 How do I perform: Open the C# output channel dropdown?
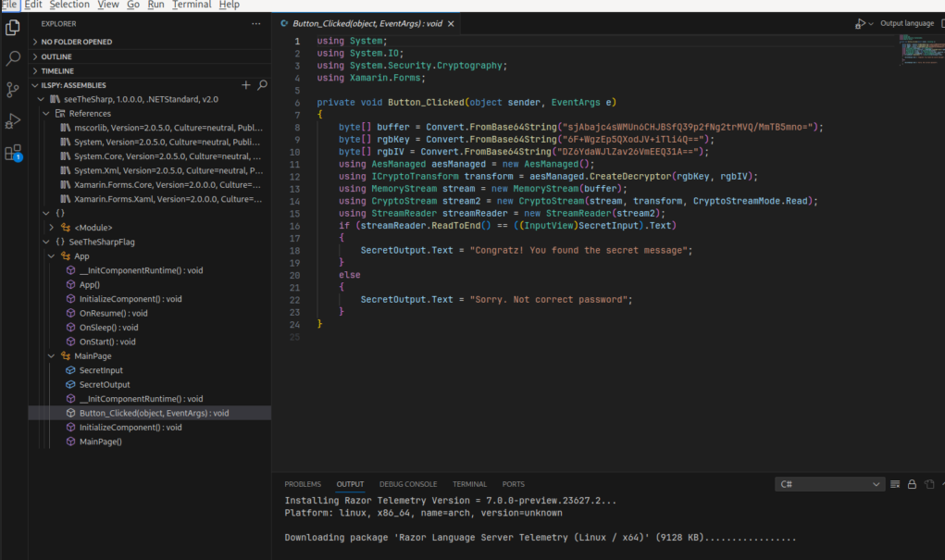[831, 484]
